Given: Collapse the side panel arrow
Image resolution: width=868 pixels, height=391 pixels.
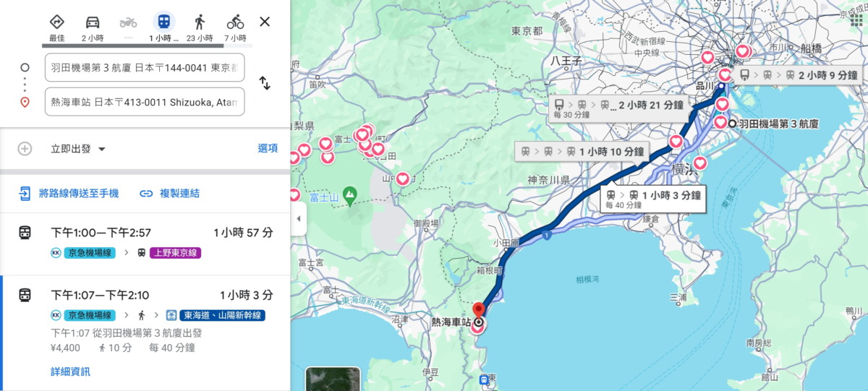Looking at the screenshot, I should point(298,218).
